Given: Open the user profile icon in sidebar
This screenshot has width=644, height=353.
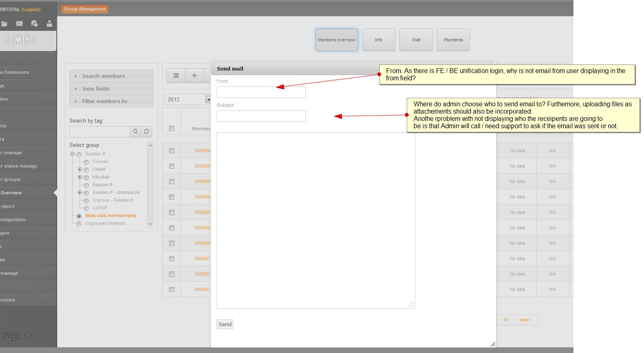Looking at the screenshot, I should point(49,24).
